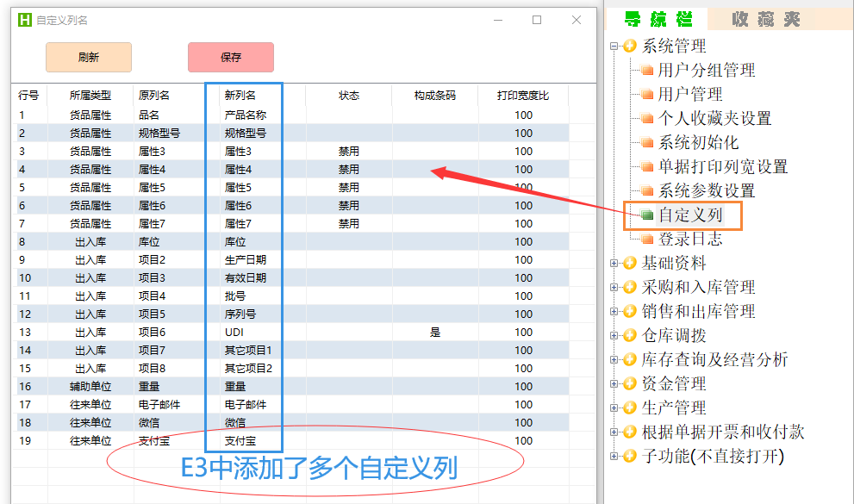The width and height of the screenshot is (854, 504).
Task: Open 用户分组管理 in the tree
Action: coord(707,70)
